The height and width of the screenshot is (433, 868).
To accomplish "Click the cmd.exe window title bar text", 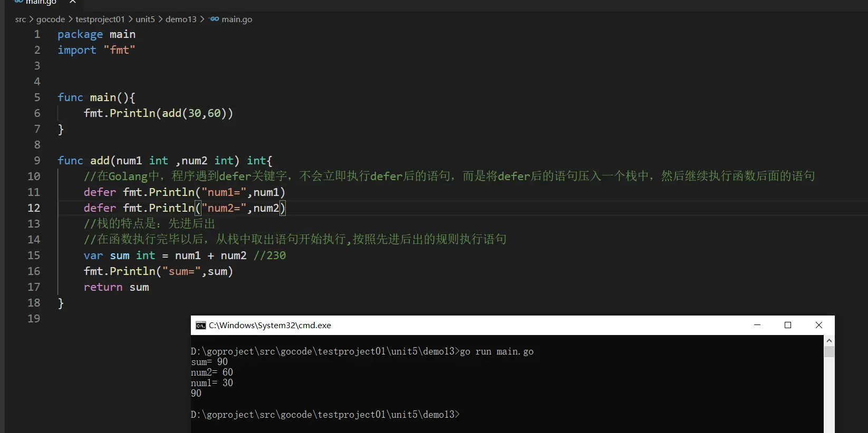I will click(269, 326).
